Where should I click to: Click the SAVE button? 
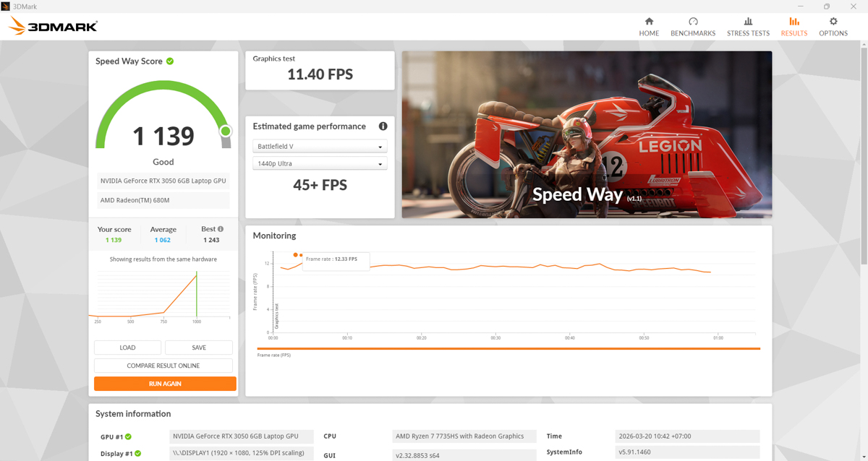[198, 347]
